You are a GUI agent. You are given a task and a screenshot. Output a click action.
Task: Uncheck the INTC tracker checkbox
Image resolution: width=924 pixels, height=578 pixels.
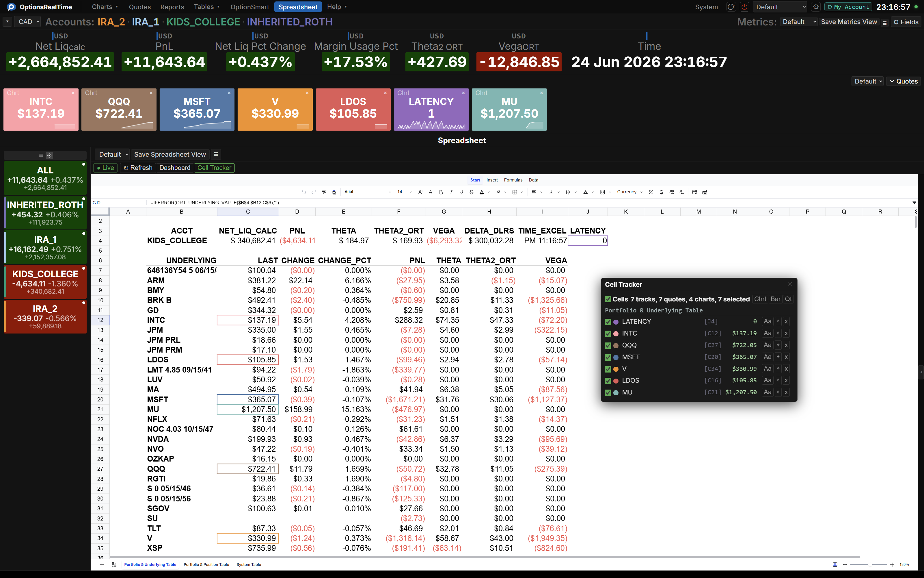point(608,334)
